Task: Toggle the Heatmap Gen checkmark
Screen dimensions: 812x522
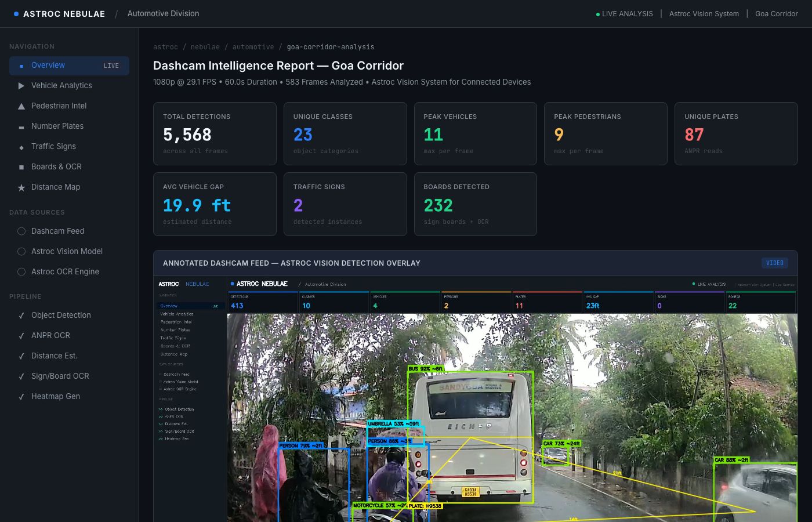Action: 21,397
